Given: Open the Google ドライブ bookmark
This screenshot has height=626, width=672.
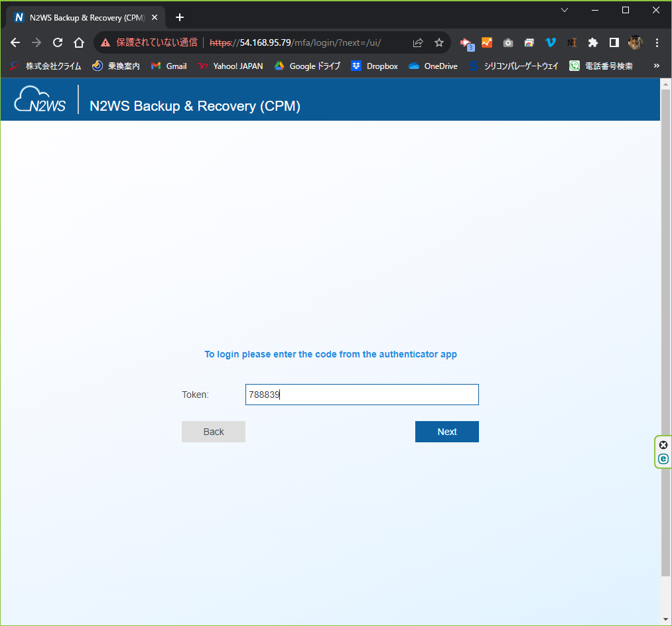Looking at the screenshot, I should tap(307, 66).
